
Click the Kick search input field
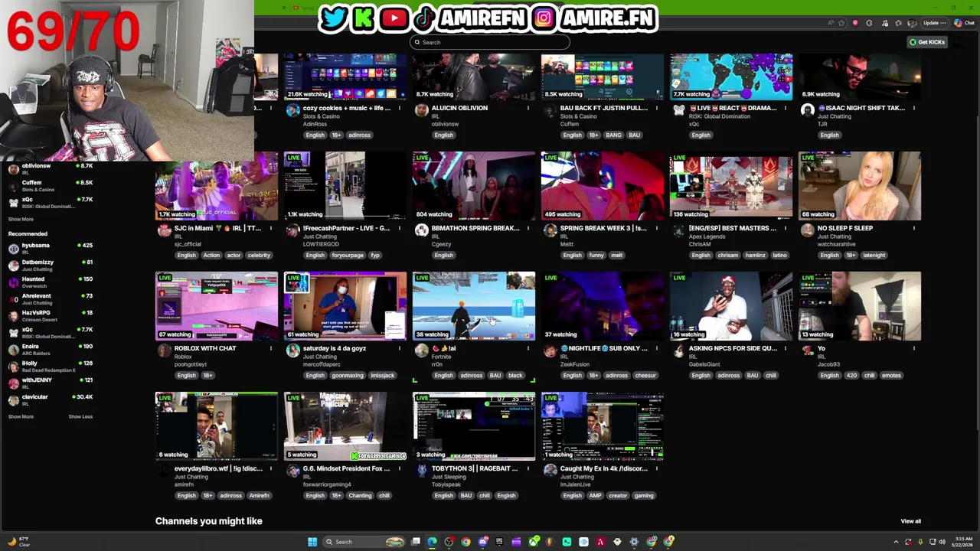[490, 42]
